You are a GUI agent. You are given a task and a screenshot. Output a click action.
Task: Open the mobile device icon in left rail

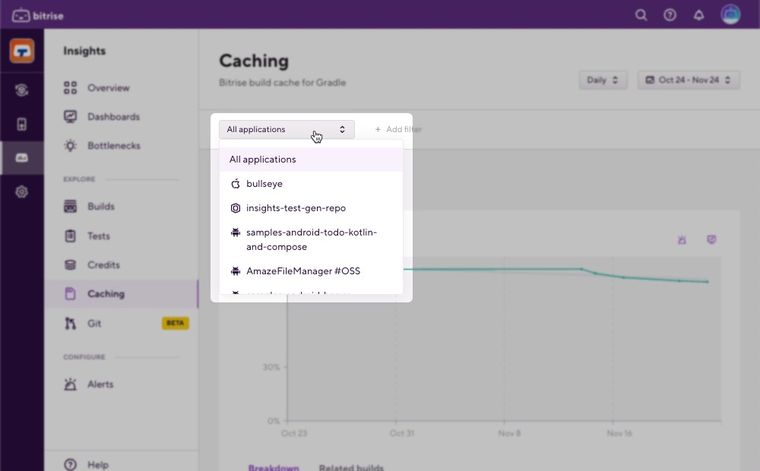22,124
